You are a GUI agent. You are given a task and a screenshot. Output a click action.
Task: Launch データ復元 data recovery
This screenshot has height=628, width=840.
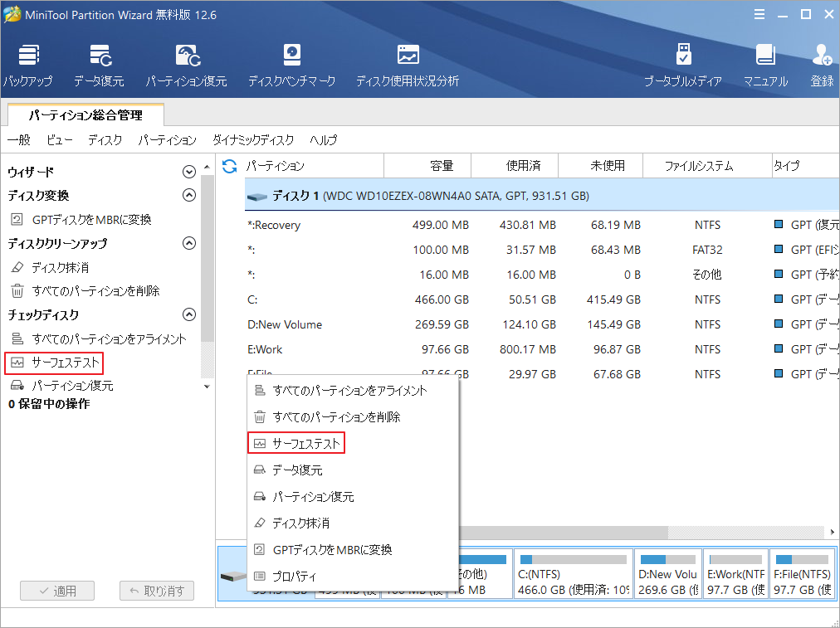[x=99, y=66]
